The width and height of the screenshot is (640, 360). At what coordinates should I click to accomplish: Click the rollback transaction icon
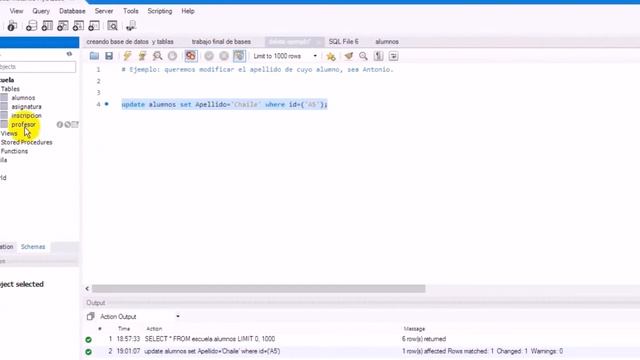point(224,56)
